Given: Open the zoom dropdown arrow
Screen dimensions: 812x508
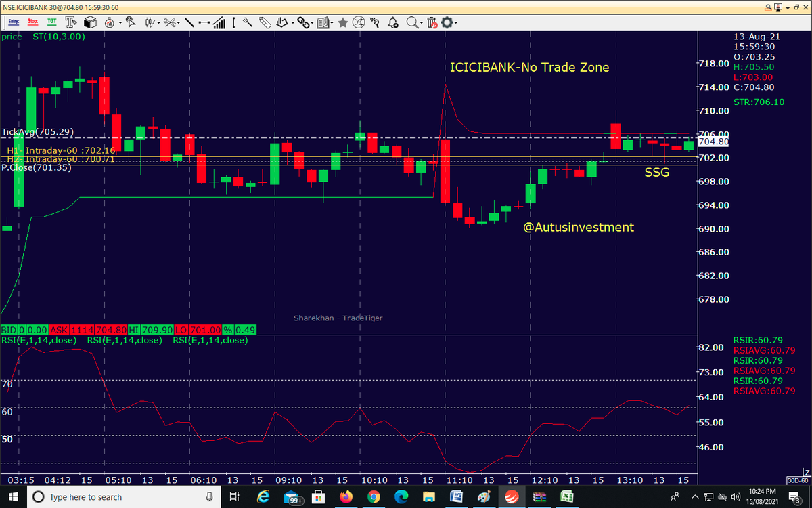Looking at the screenshot, I should [422, 23].
